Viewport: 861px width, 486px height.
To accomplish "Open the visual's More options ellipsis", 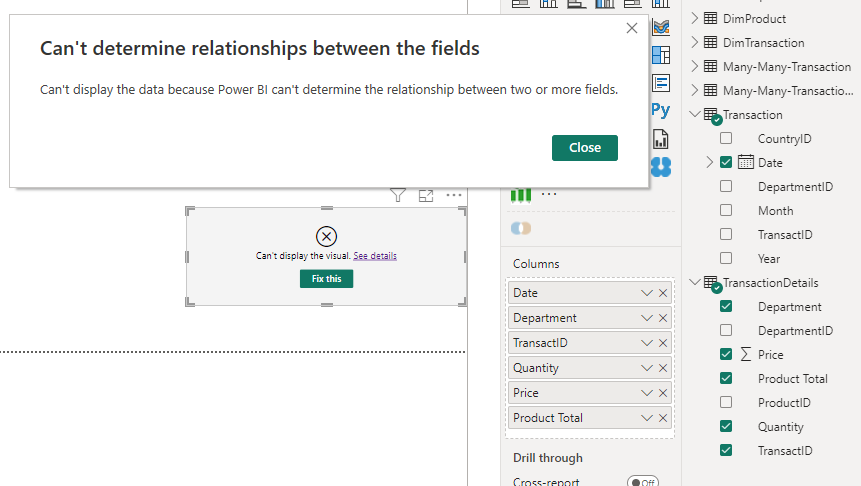I will [x=454, y=195].
